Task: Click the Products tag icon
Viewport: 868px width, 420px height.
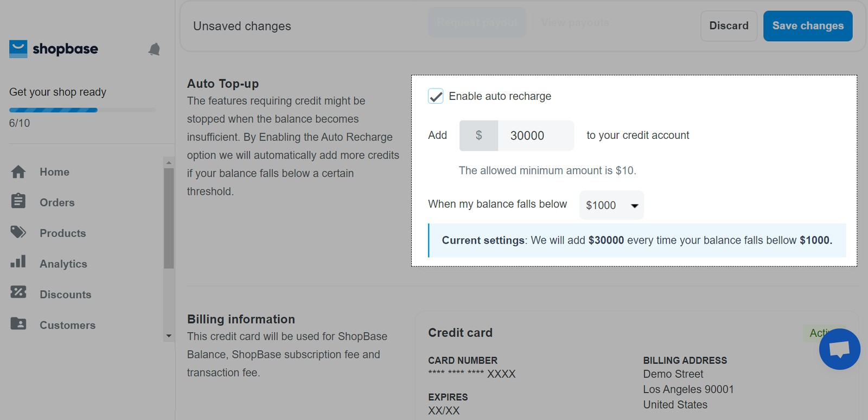Action: (x=18, y=232)
